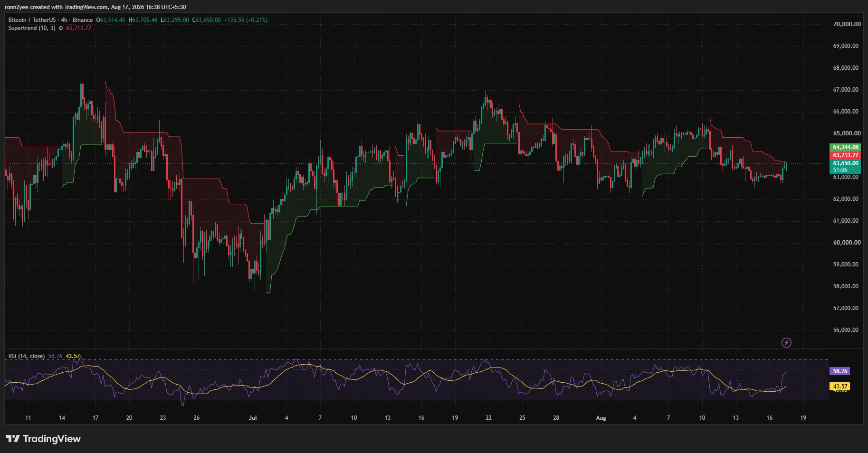The width and height of the screenshot is (868, 453).
Task: Click the 63,650.00 countdown price tag
Action: pos(846,167)
